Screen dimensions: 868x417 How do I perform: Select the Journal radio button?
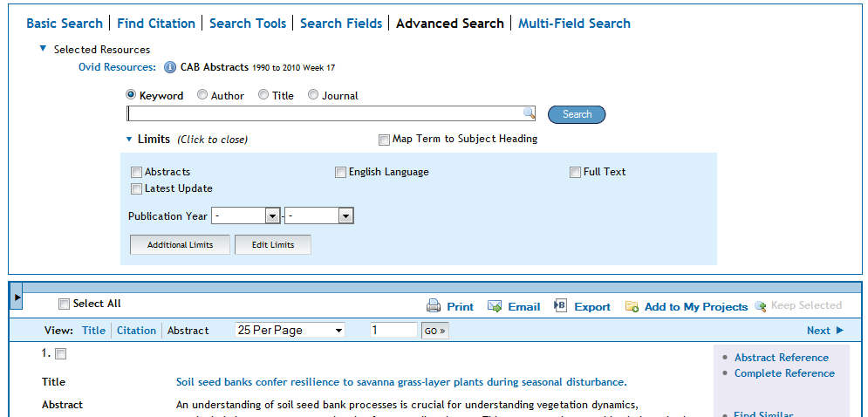pyautogui.click(x=313, y=95)
